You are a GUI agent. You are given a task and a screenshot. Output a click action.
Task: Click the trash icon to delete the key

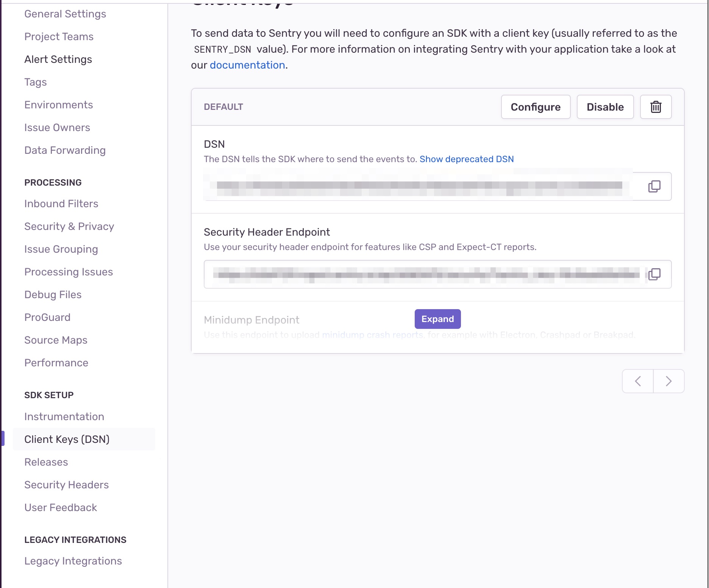tap(656, 107)
